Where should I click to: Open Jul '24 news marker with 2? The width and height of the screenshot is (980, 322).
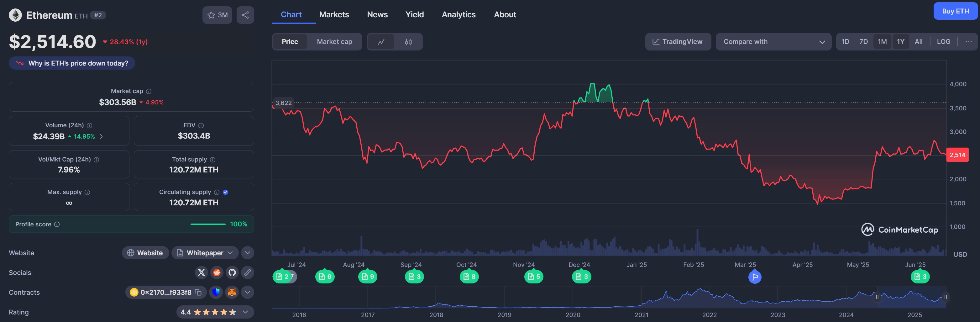click(x=282, y=277)
